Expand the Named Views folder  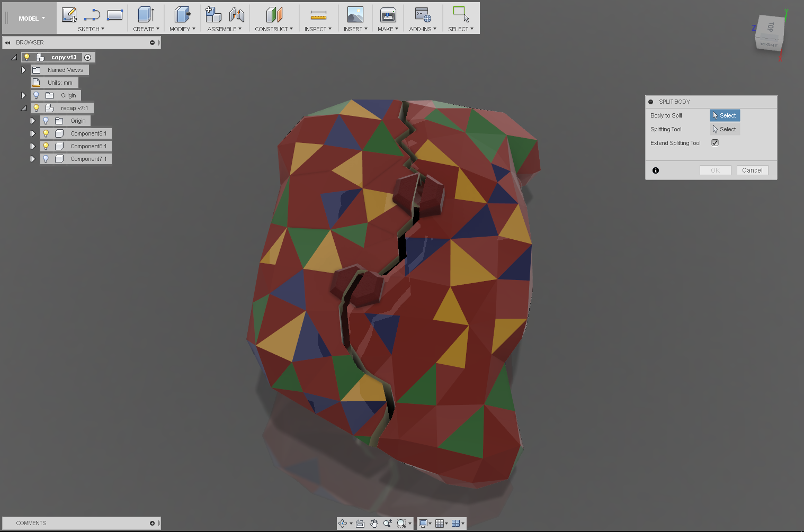pos(23,70)
